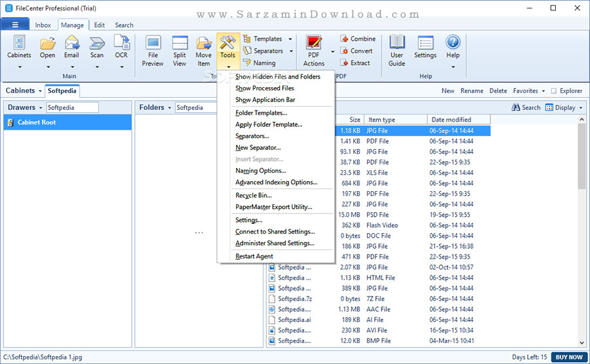Click the Split View icon

(180, 43)
